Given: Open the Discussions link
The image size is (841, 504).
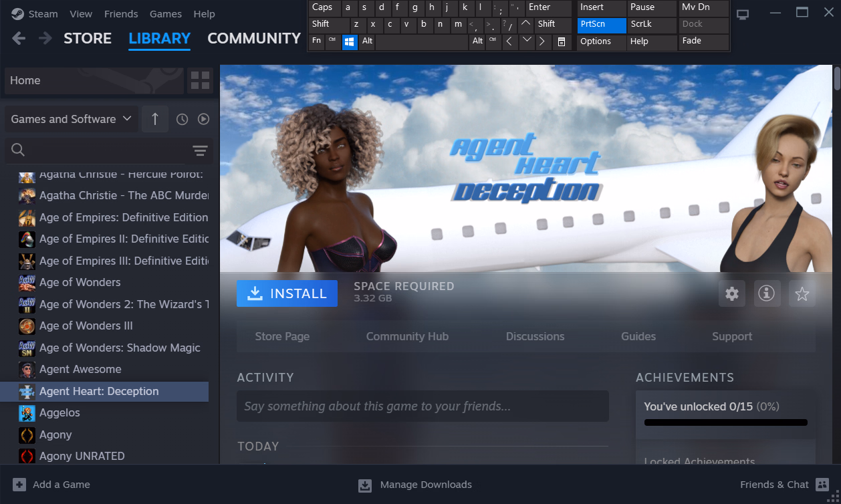Looking at the screenshot, I should (535, 337).
